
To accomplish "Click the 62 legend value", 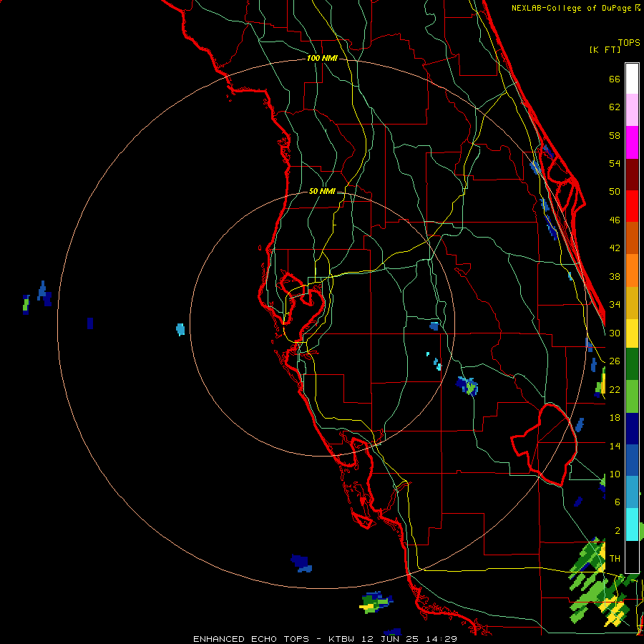I will coord(615,107).
